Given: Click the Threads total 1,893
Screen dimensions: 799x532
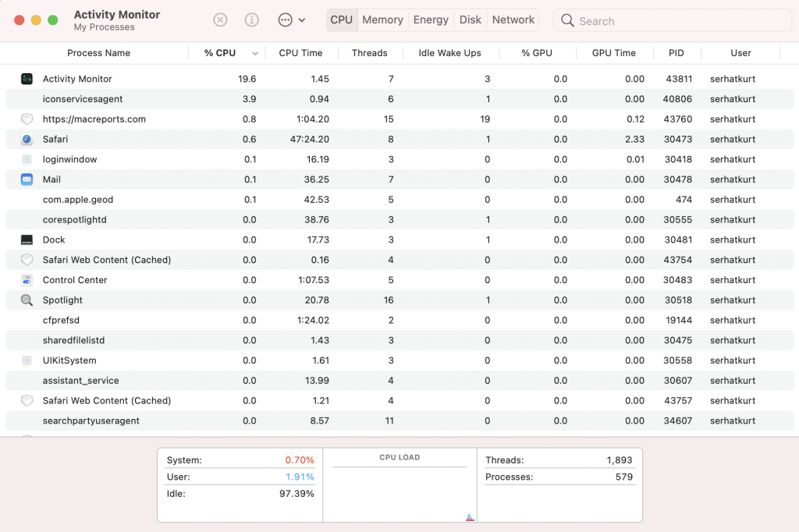Looking at the screenshot, I should [x=619, y=460].
